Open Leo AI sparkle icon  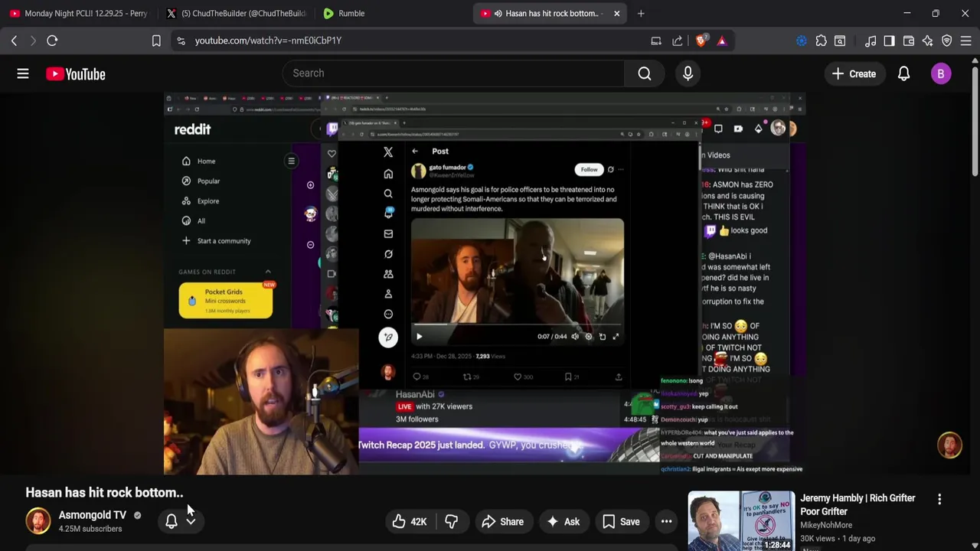click(x=928, y=41)
